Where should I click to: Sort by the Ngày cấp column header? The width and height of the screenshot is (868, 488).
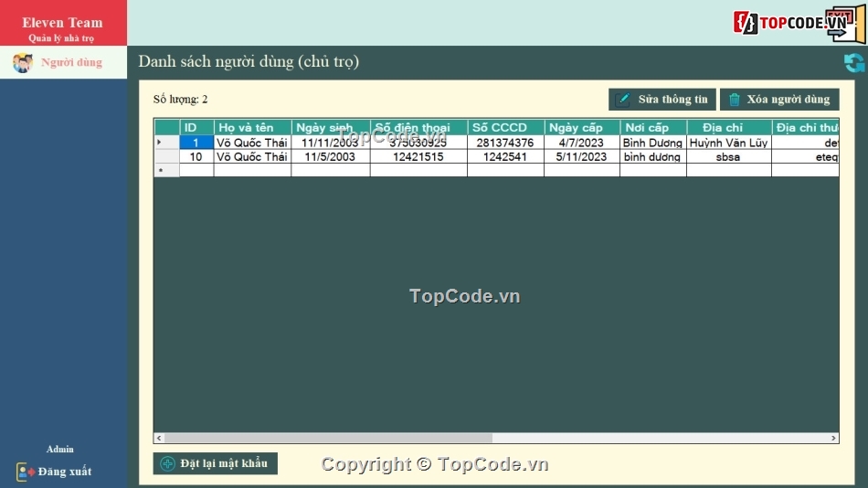pyautogui.click(x=582, y=127)
